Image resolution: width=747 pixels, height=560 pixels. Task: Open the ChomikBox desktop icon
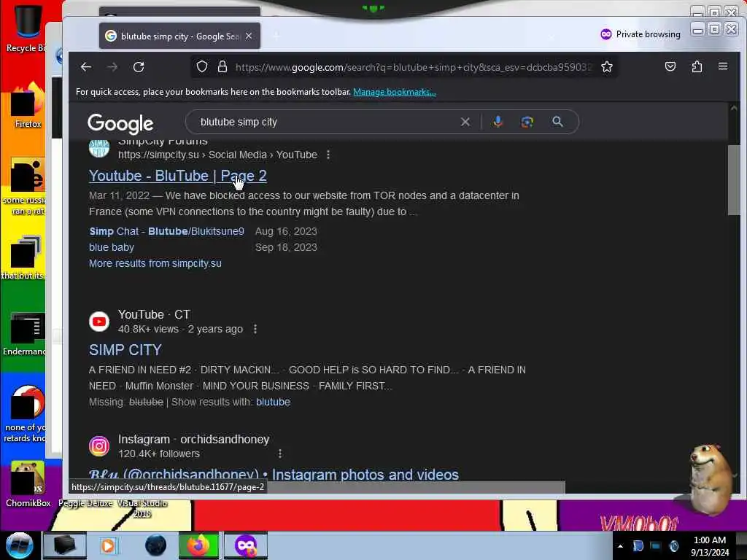(28, 484)
